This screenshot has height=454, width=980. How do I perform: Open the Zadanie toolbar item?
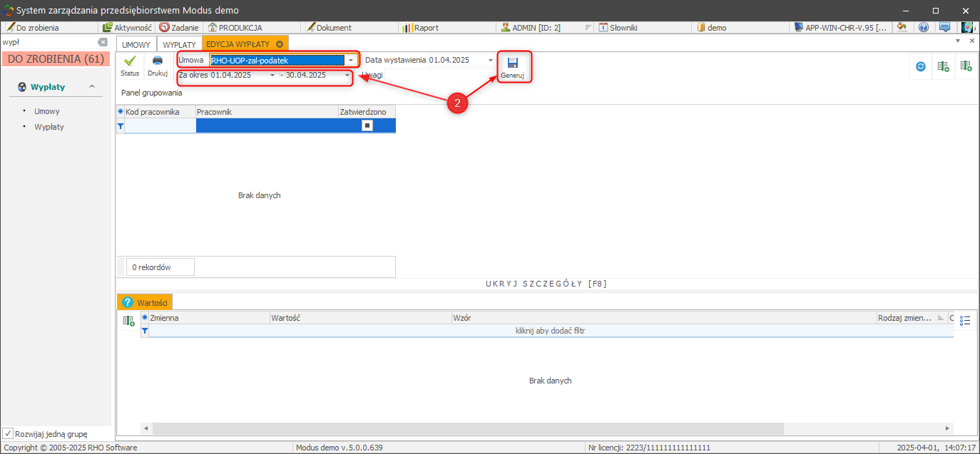(179, 27)
